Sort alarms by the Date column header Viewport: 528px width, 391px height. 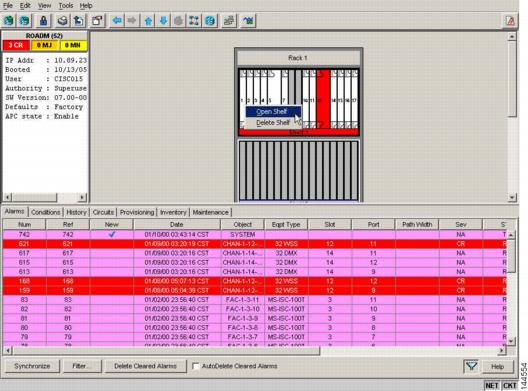point(177,224)
